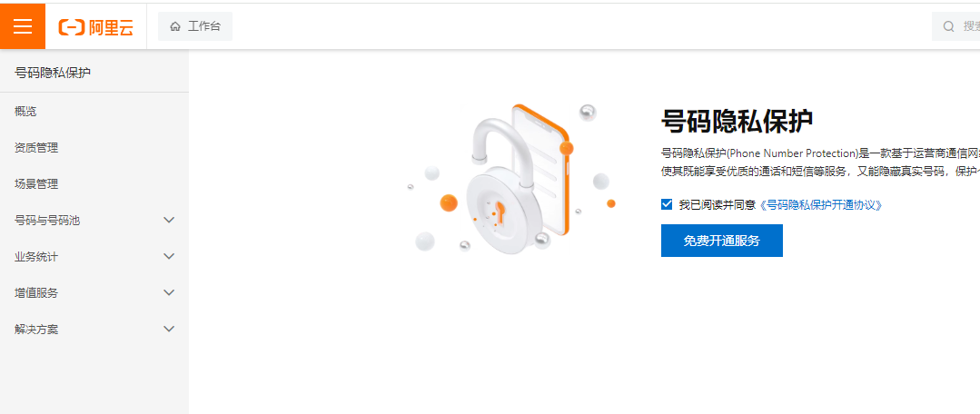Select the 业务统计 menu label
Image resolution: width=980 pixels, height=414 pixels.
coord(36,257)
